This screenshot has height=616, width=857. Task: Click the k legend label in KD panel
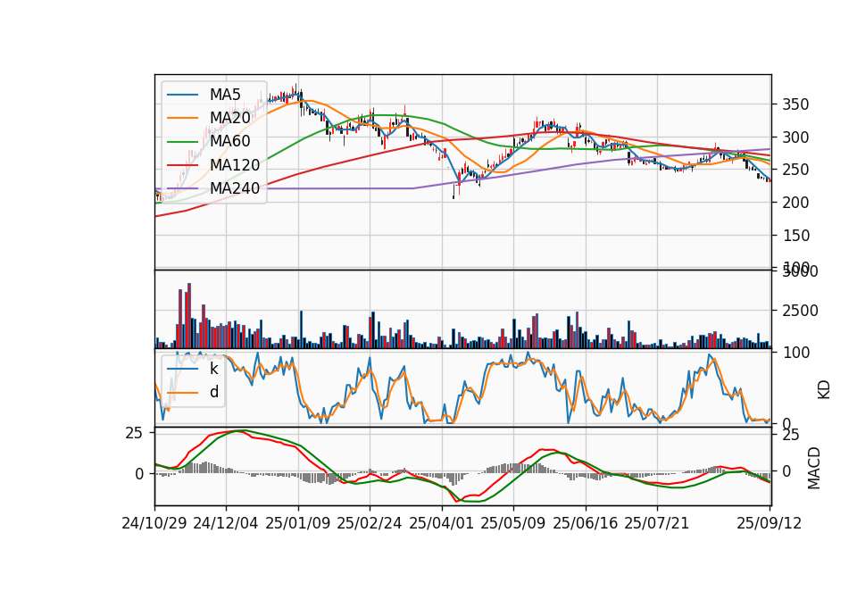pyautogui.click(x=213, y=369)
